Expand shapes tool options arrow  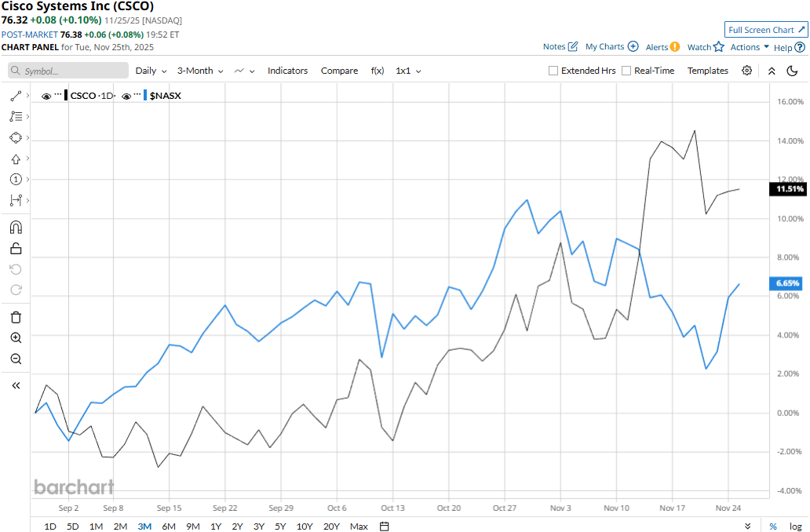tap(27, 137)
